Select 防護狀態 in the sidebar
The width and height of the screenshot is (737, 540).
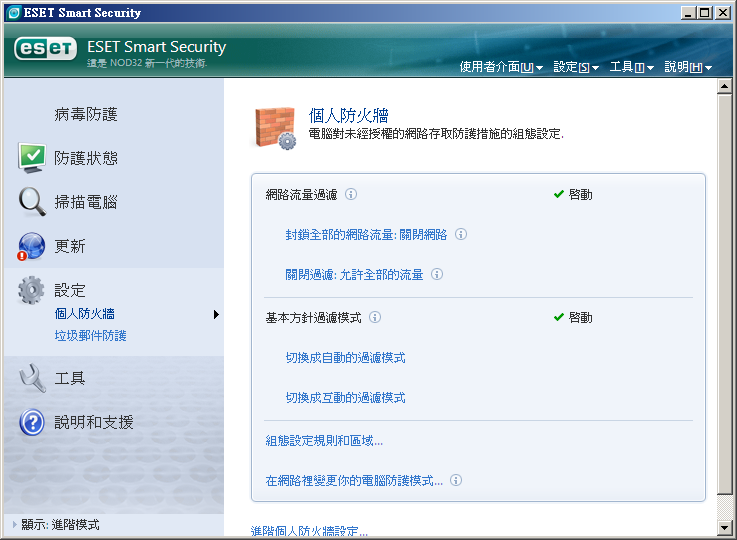[x=86, y=158]
